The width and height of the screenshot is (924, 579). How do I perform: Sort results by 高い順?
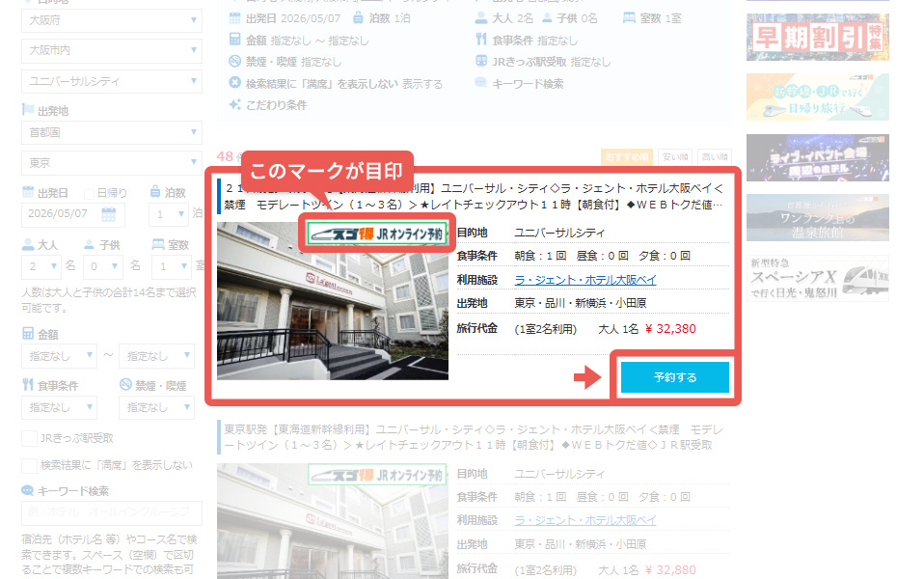point(715,157)
